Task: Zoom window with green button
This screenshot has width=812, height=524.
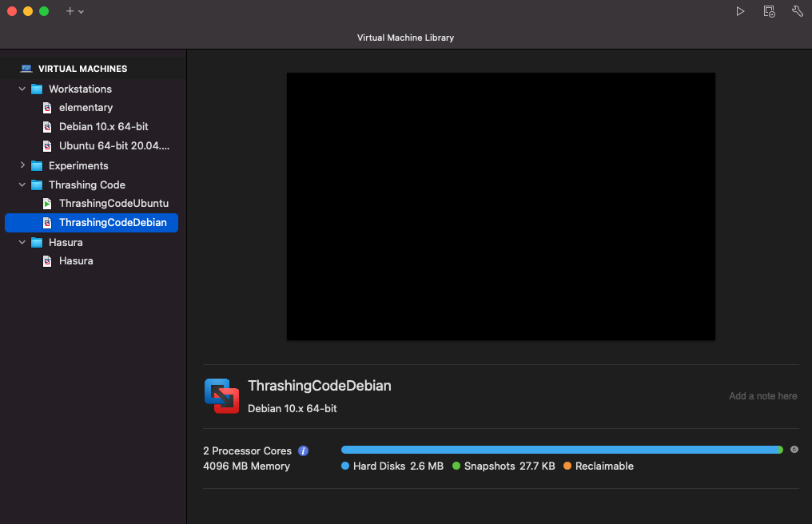Action: (x=44, y=11)
